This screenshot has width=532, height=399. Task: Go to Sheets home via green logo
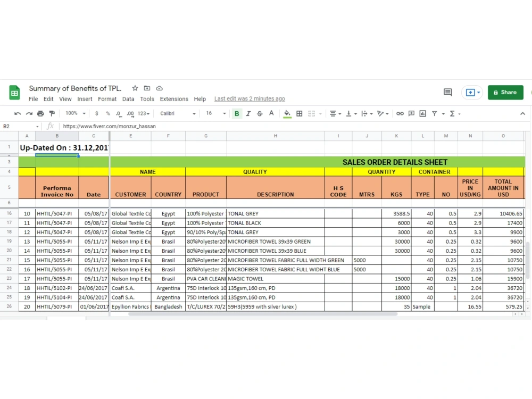[x=14, y=93]
